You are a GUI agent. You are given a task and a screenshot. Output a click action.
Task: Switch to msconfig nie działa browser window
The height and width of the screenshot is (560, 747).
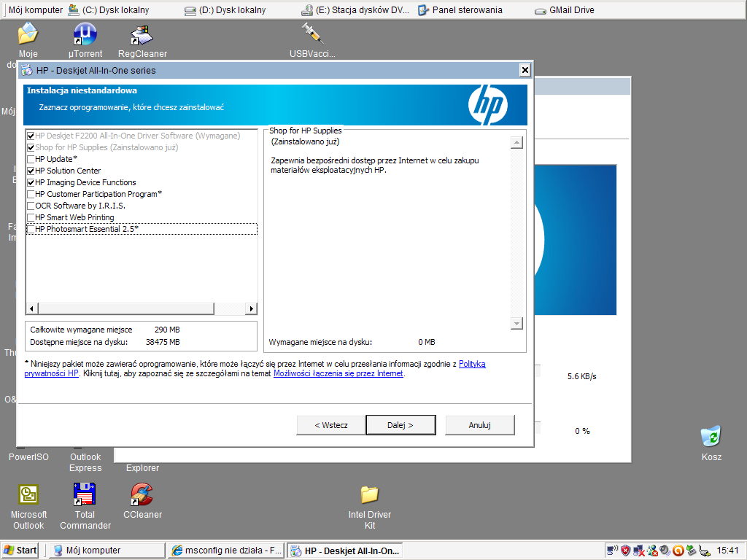coord(227,551)
